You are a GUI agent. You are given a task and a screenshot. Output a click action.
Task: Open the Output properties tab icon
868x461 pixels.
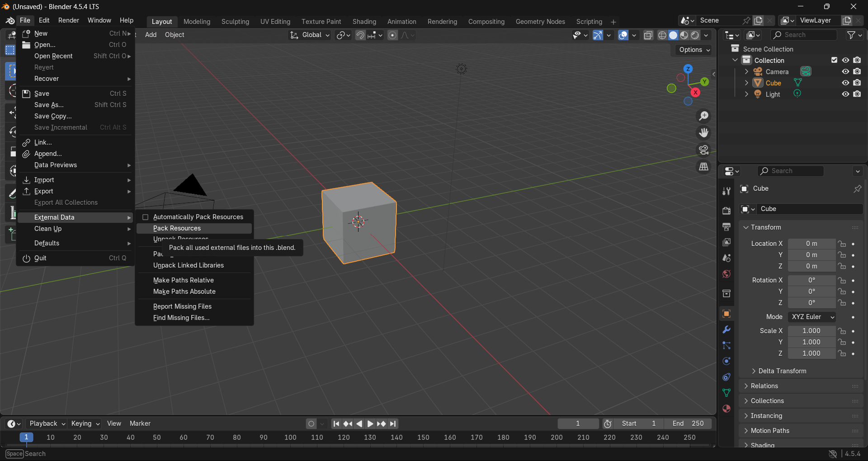(726, 226)
